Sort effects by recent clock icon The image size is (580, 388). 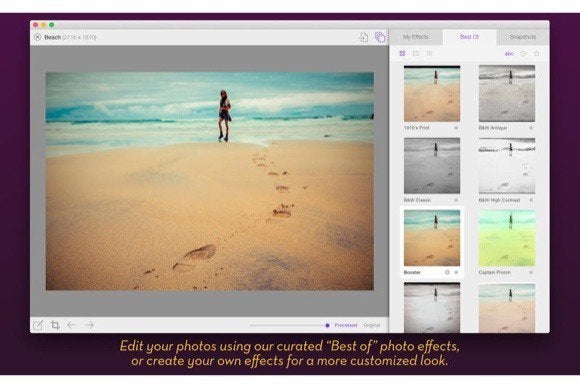[x=523, y=54]
